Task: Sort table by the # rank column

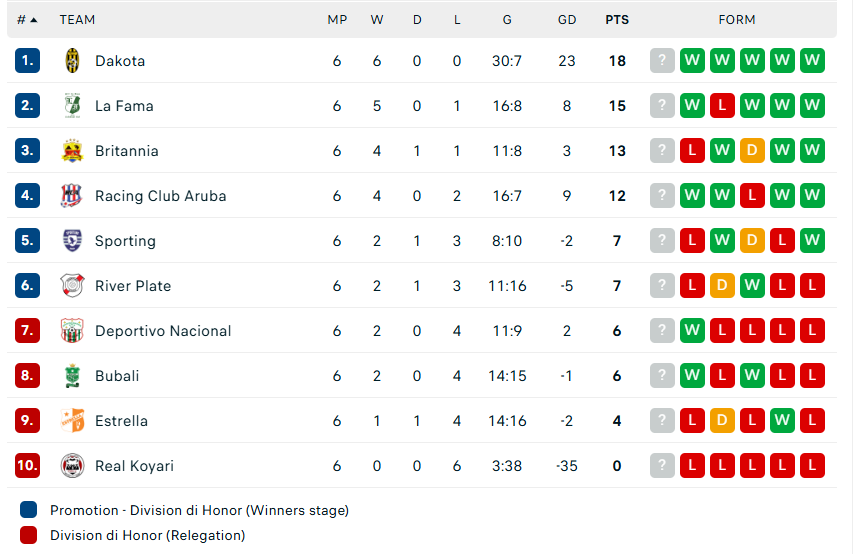Action: [x=27, y=19]
